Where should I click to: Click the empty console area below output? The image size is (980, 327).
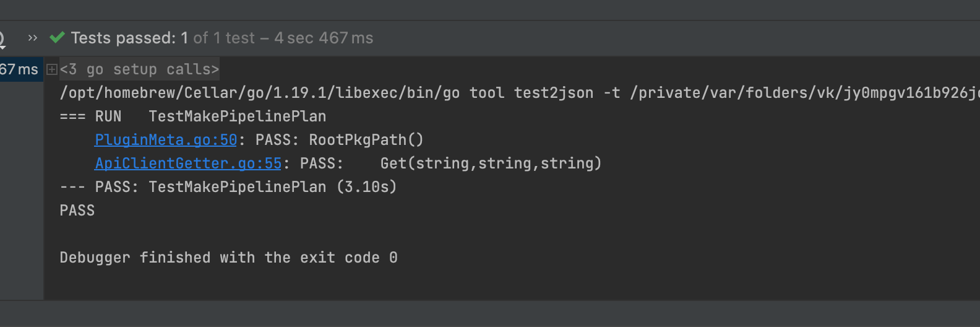pos(495,282)
